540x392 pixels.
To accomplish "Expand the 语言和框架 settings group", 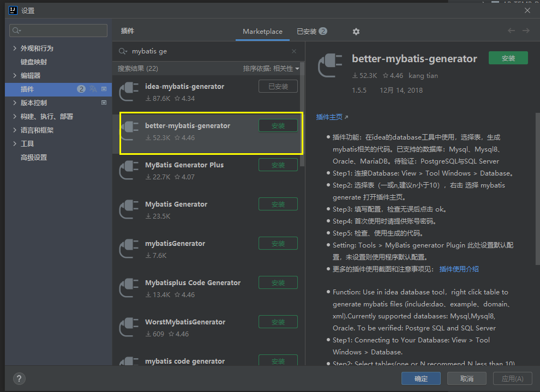I will pos(15,130).
